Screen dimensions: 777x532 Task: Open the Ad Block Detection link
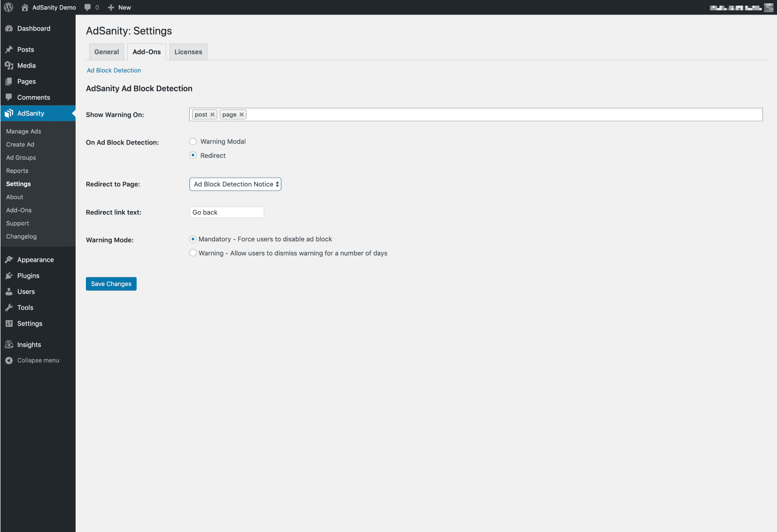point(114,70)
